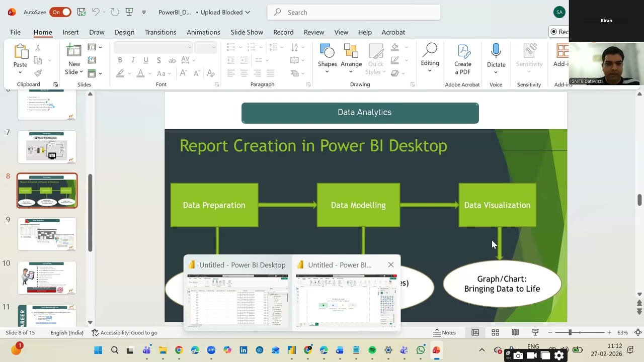Image resolution: width=644 pixels, height=362 pixels.
Task: Click the Clear All Formatting icon
Action: [211, 73]
